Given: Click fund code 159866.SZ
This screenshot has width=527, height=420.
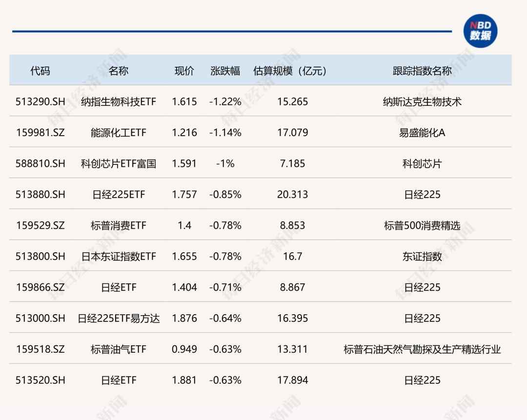Looking at the screenshot, I should [40, 287].
